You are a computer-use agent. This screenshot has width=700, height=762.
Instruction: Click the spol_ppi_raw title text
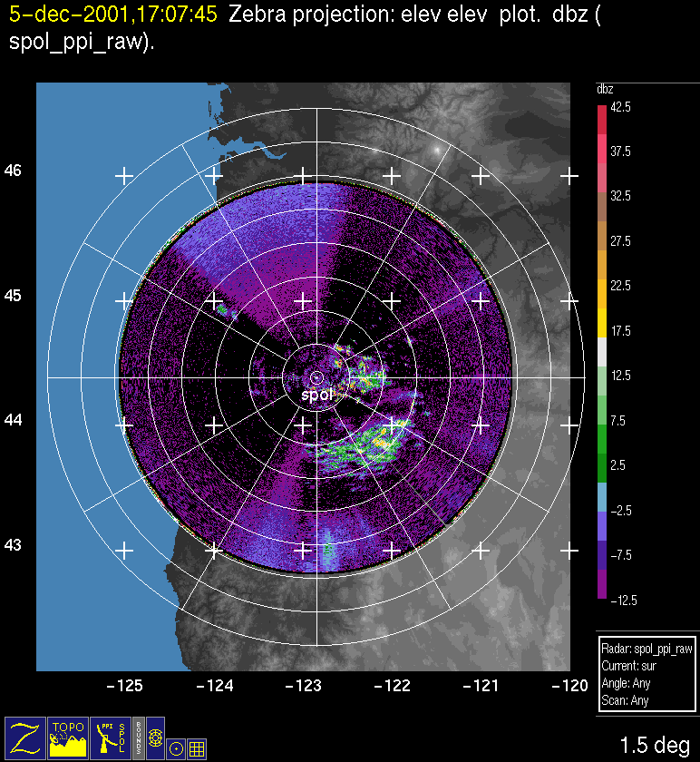click(76, 44)
